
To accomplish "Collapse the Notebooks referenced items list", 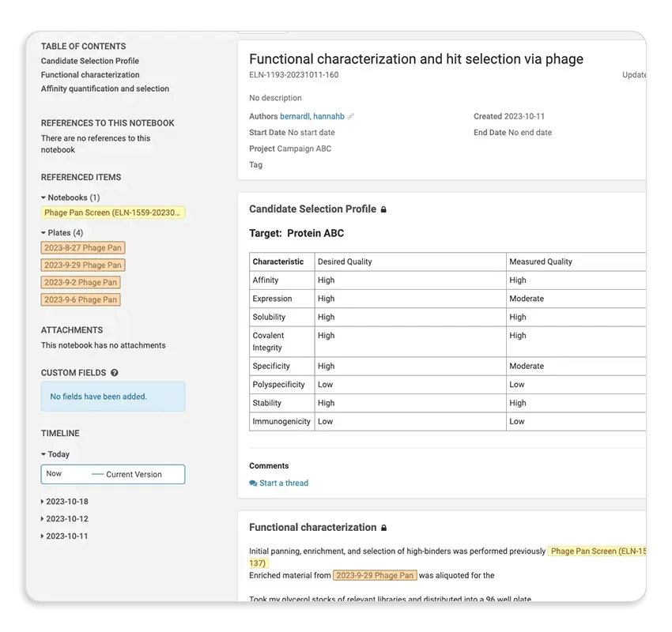I will 43,197.
